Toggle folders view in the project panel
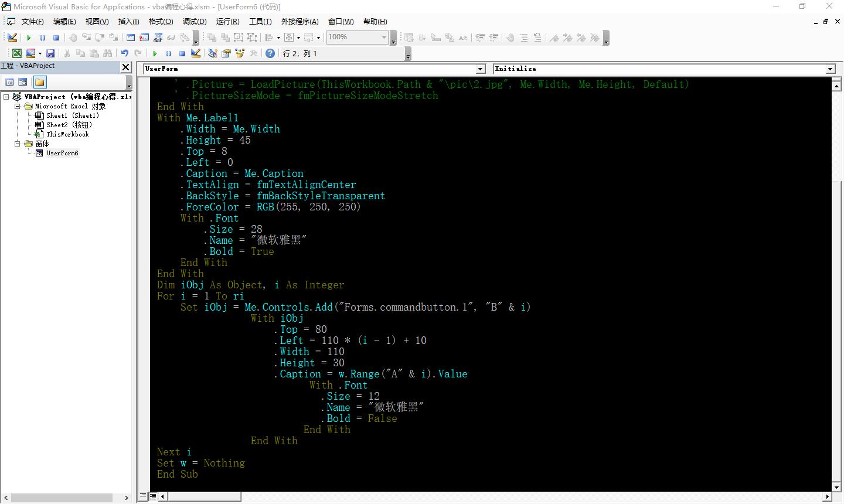The height and width of the screenshot is (504, 844). [39, 82]
